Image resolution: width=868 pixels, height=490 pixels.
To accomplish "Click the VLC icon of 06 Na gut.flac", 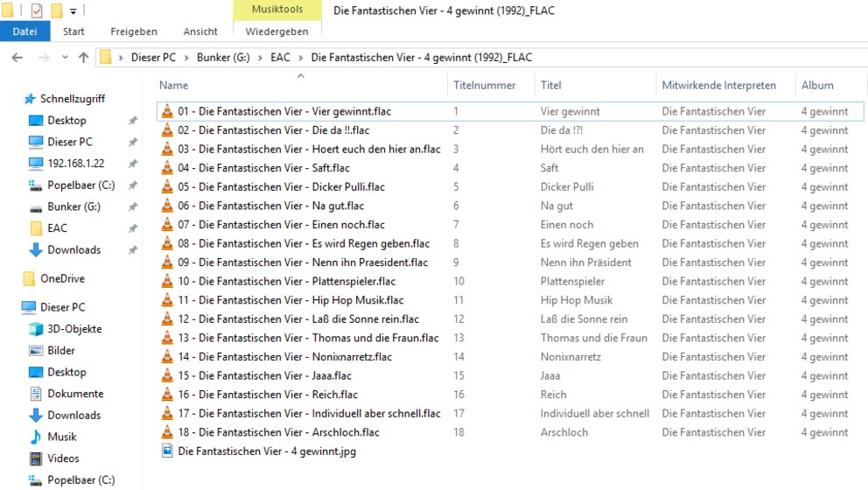I will coord(167,206).
